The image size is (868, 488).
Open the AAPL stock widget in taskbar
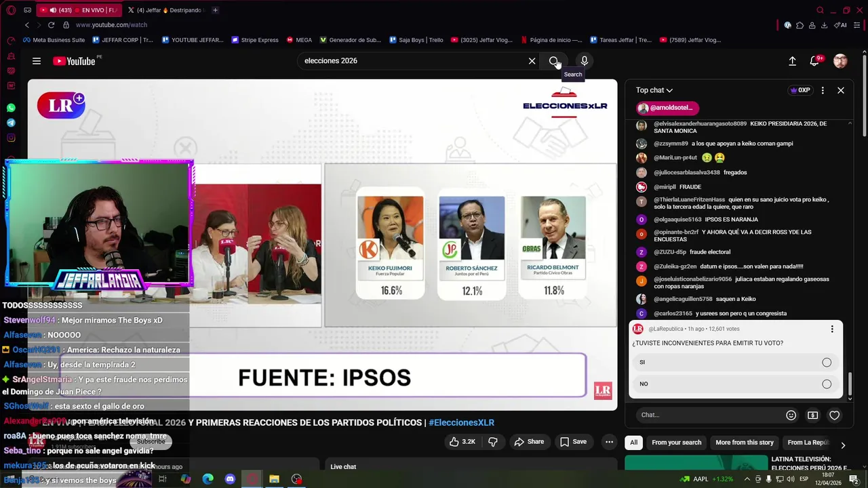pos(707,479)
